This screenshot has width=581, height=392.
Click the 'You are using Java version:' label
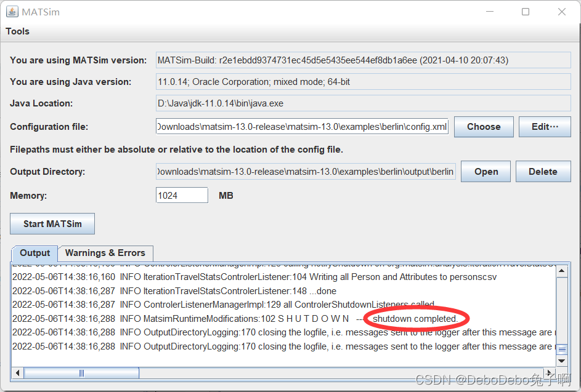[x=70, y=82]
